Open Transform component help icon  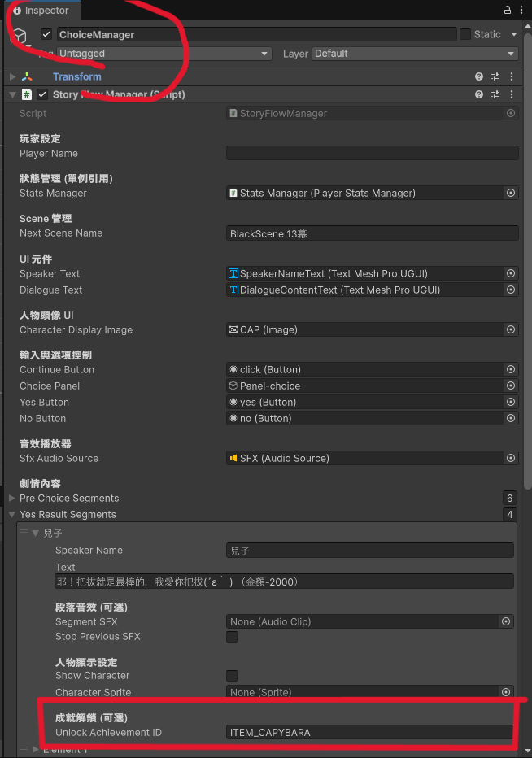coord(479,76)
